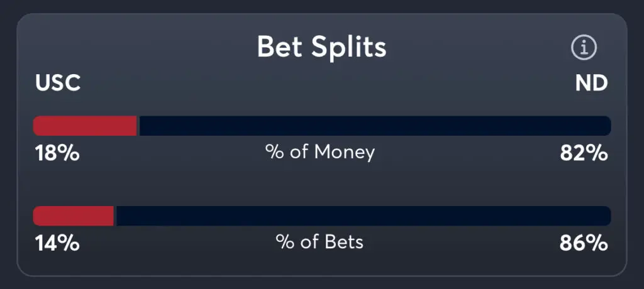Click the "% of Bets" label
The height and width of the screenshot is (289, 644).
319,243
